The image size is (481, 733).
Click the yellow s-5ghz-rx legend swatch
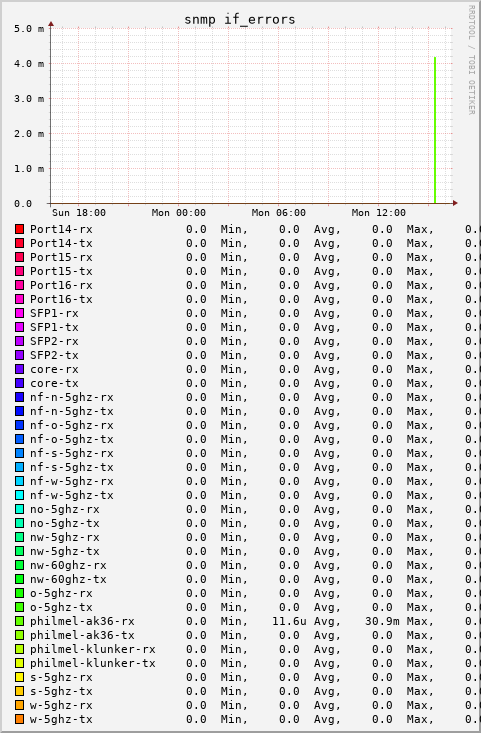(19, 677)
